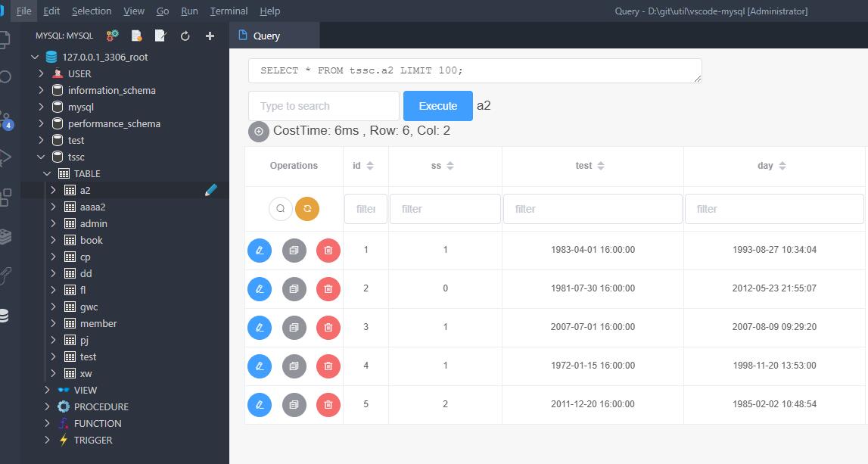Select the gwc table in tree

[x=89, y=307]
